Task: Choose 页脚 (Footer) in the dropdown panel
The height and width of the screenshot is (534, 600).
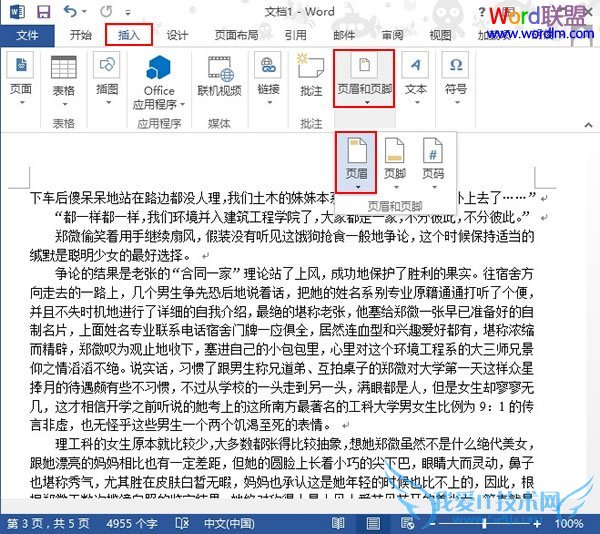Action: (x=395, y=162)
